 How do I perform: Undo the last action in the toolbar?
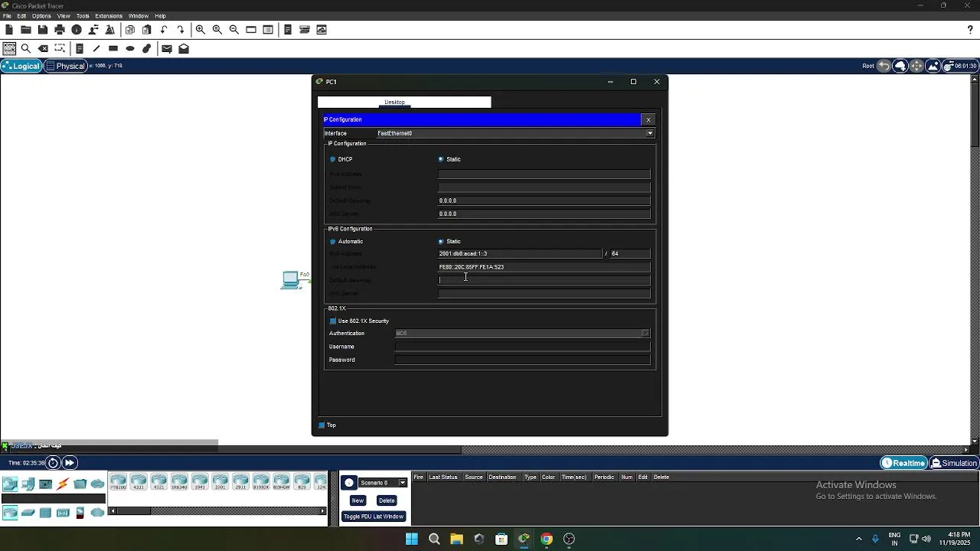tap(164, 30)
